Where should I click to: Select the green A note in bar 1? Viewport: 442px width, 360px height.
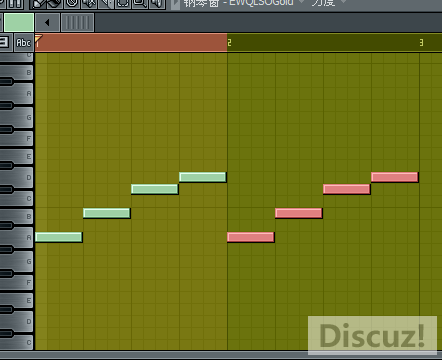[59, 237]
